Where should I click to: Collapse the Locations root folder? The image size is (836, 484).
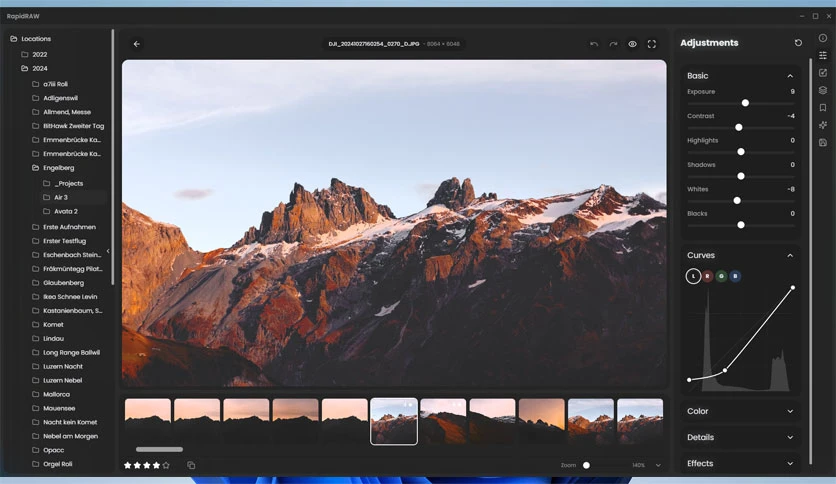[x=14, y=38]
